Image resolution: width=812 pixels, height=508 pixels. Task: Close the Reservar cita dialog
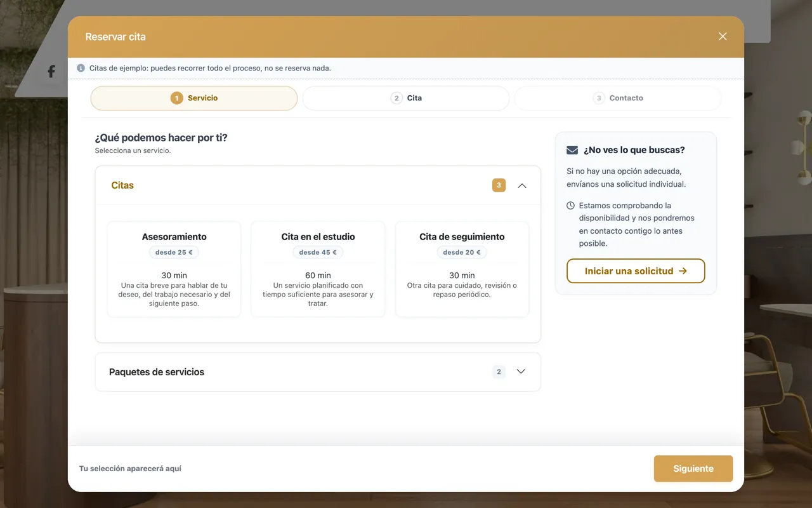tap(723, 36)
